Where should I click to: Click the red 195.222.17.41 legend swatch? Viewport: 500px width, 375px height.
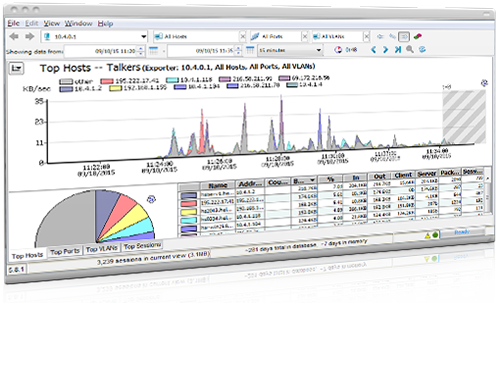[x=107, y=81]
